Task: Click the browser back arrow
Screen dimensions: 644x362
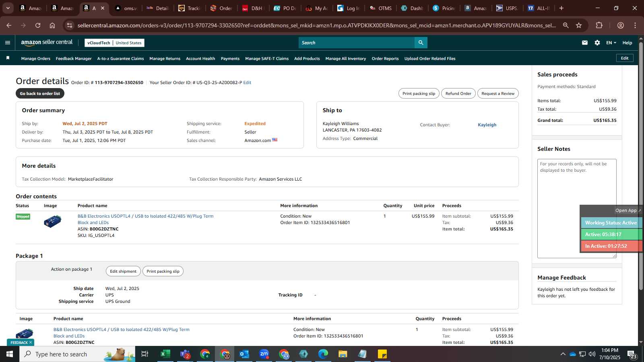Action: (9, 25)
